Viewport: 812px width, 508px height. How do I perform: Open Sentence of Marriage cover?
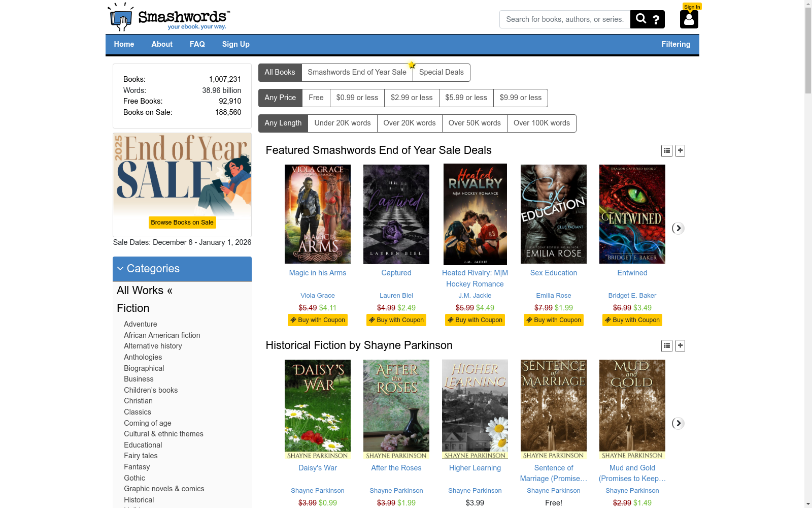click(x=554, y=409)
